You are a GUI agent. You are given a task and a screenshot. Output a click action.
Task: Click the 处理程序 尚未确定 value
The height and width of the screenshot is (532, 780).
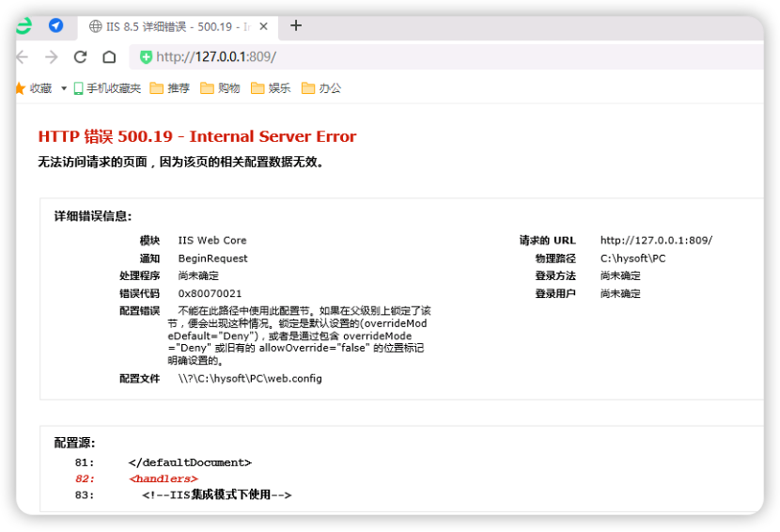198,275
